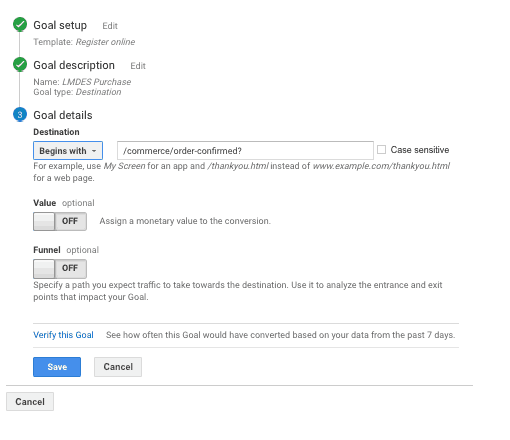
Task: Save the goal
Action: [x=57, y=367]
